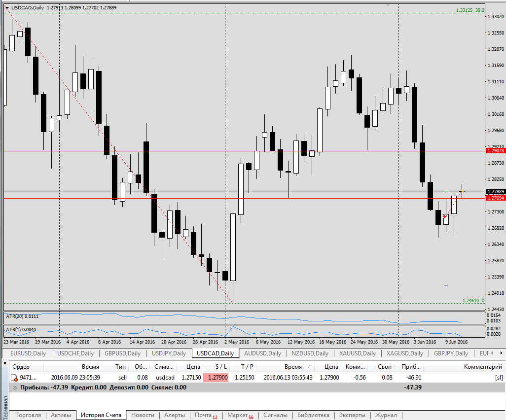Switch to the USDCHF,Daily chart tab
The width and height of the screenshot is (506, 420).
[x=75, y=353]
